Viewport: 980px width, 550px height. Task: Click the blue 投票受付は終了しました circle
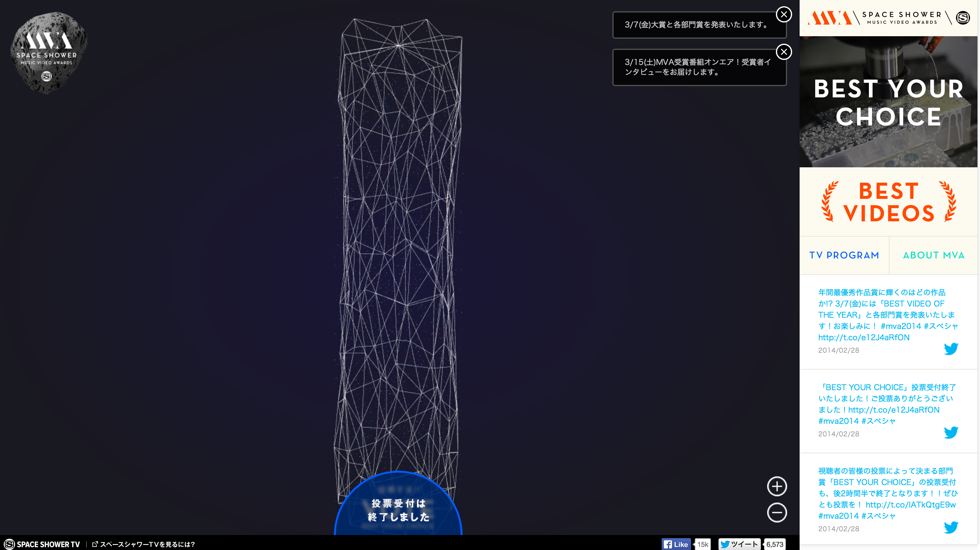click(398, 510)
